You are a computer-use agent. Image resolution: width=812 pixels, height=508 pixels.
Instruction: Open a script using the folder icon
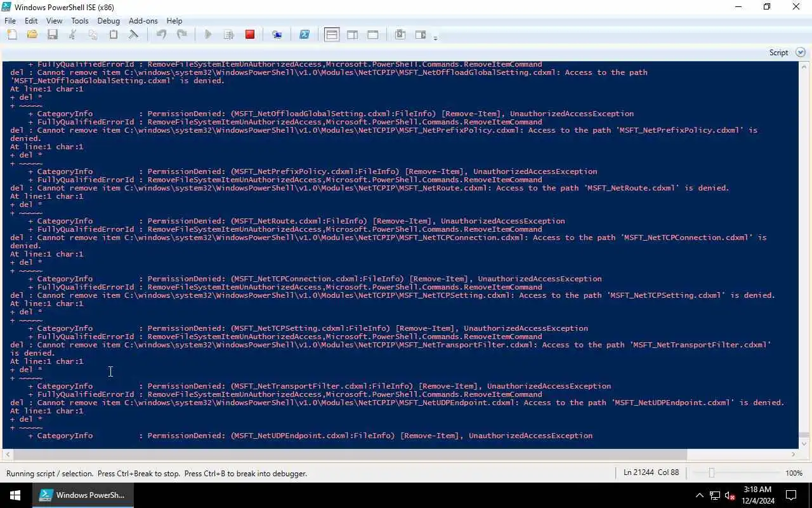[32, 35]
